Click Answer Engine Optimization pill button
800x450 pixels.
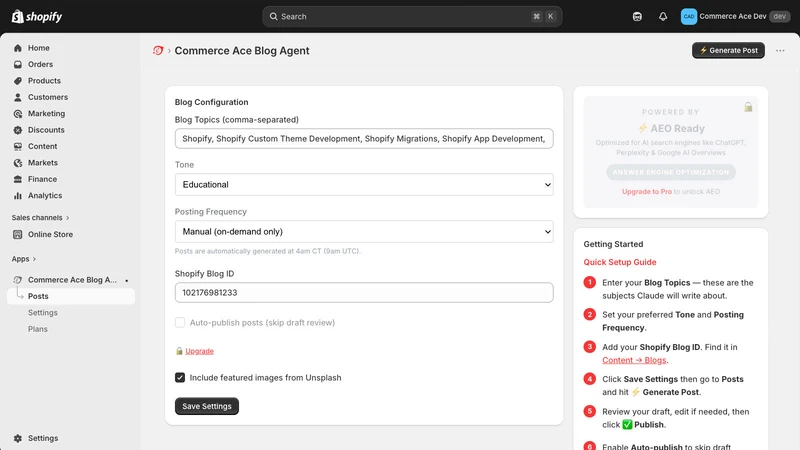click(x=671, y=172)
